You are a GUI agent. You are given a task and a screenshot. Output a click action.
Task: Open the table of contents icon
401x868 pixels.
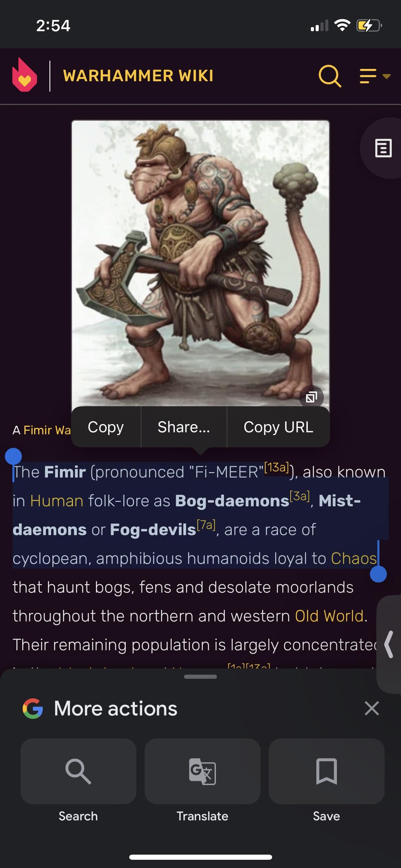(x=383, y=148)
